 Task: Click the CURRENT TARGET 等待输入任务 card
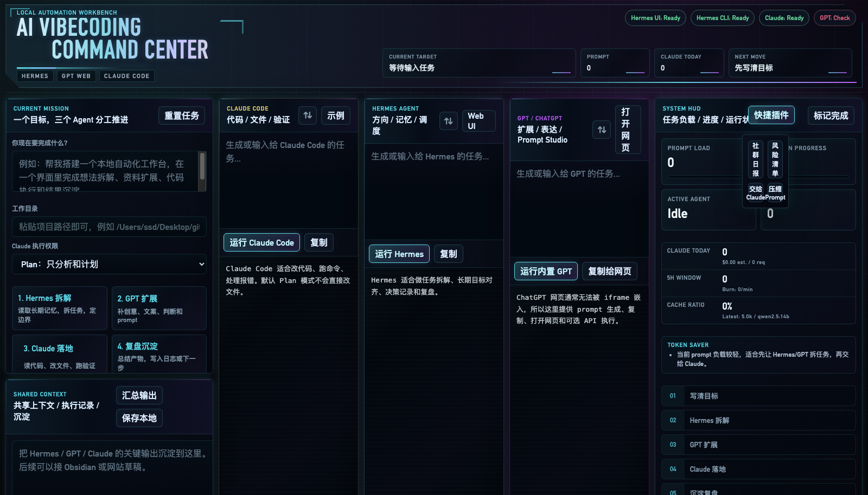479,63
